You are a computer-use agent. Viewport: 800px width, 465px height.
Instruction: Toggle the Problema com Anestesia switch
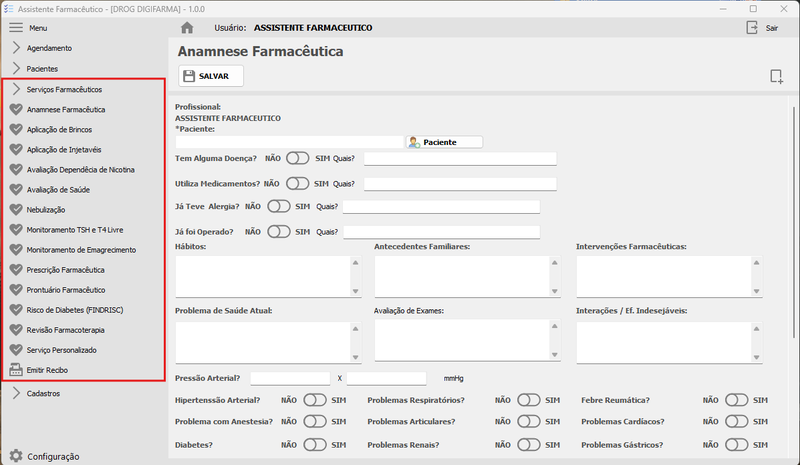pyautogui.click(x=315, y=422)
